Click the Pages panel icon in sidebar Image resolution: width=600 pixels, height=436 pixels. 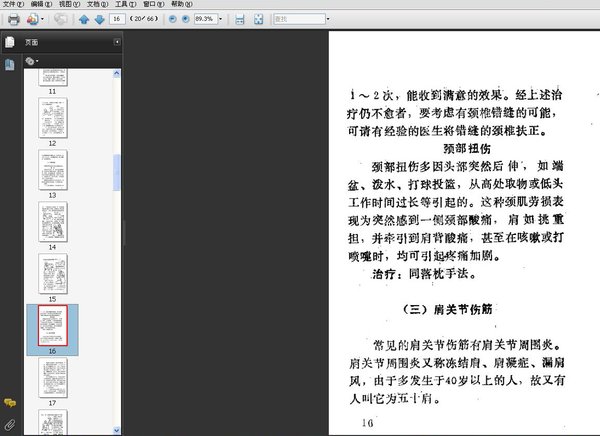(x=10, y=42)
